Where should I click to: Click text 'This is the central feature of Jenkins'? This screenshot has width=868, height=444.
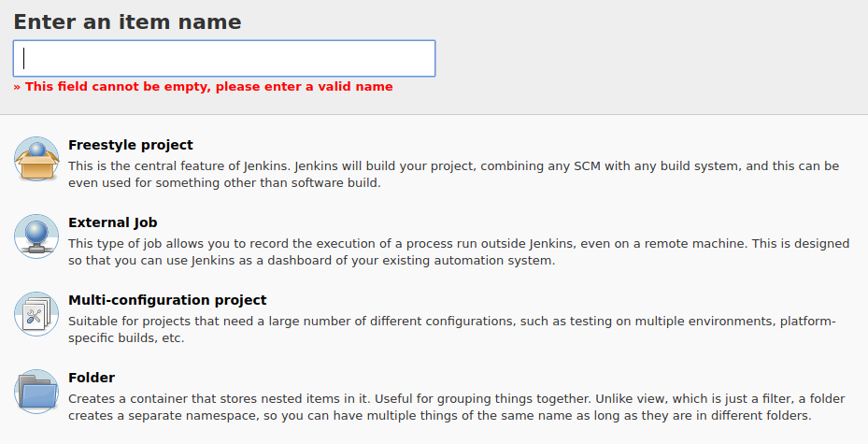click(x=179, y=166)
